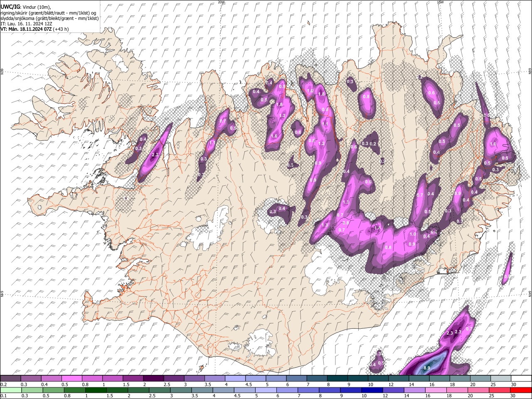Select lower legend swatch between 7 and 8
Screen dimensions: 532x399
[308, 390]
